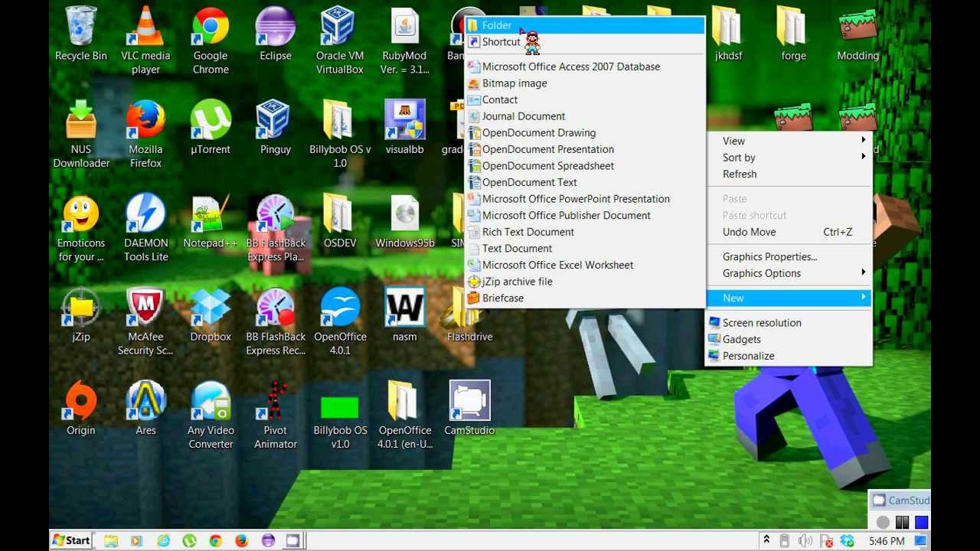Viewport: 980px width, 551px height.
Task: Open the Recycle Bin desktop icon
Action: (x=81, y=34)
